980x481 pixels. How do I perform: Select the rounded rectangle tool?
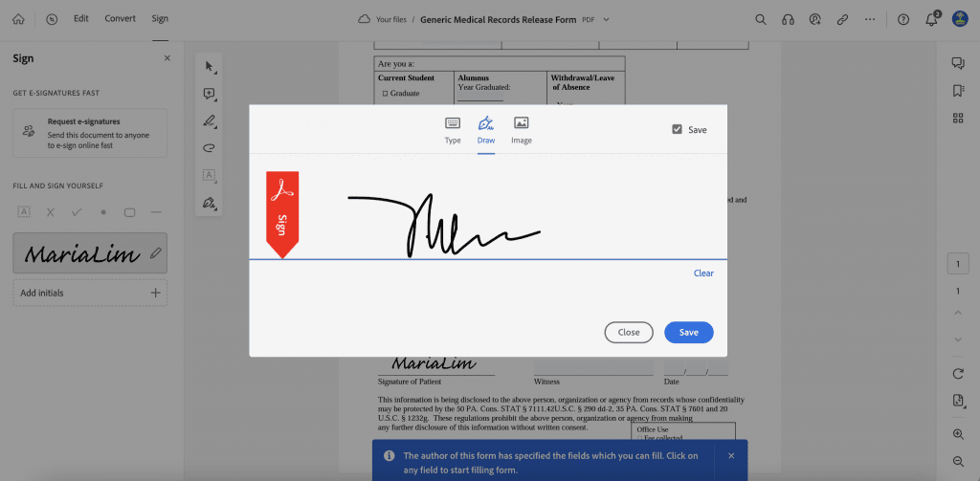click(x=130, y=212)
